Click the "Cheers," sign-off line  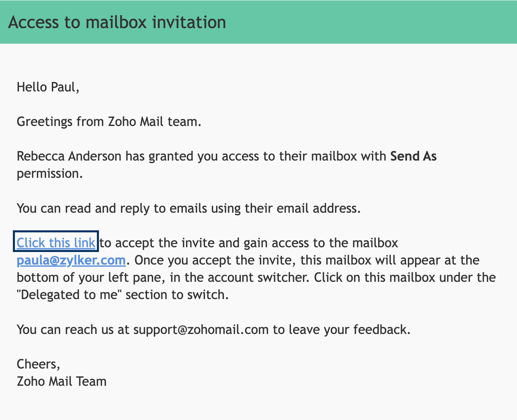pos(38,364)
